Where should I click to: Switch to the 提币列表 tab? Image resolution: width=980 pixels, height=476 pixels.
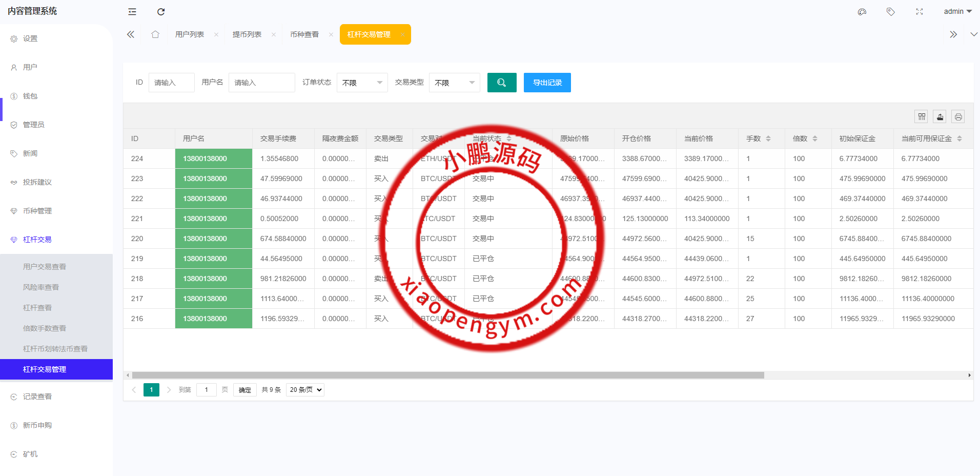pos(247,34)
